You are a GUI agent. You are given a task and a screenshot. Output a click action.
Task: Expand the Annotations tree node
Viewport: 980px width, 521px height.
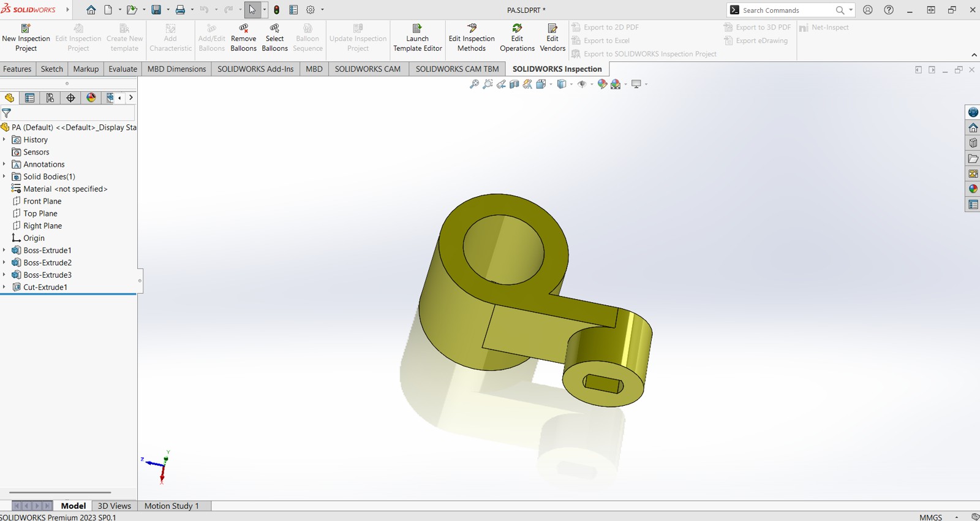coord(4,164)
